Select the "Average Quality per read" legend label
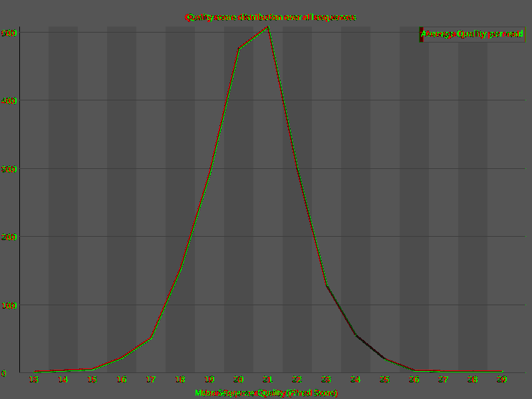Screen dimensions: 532x399 coord(472,34)
